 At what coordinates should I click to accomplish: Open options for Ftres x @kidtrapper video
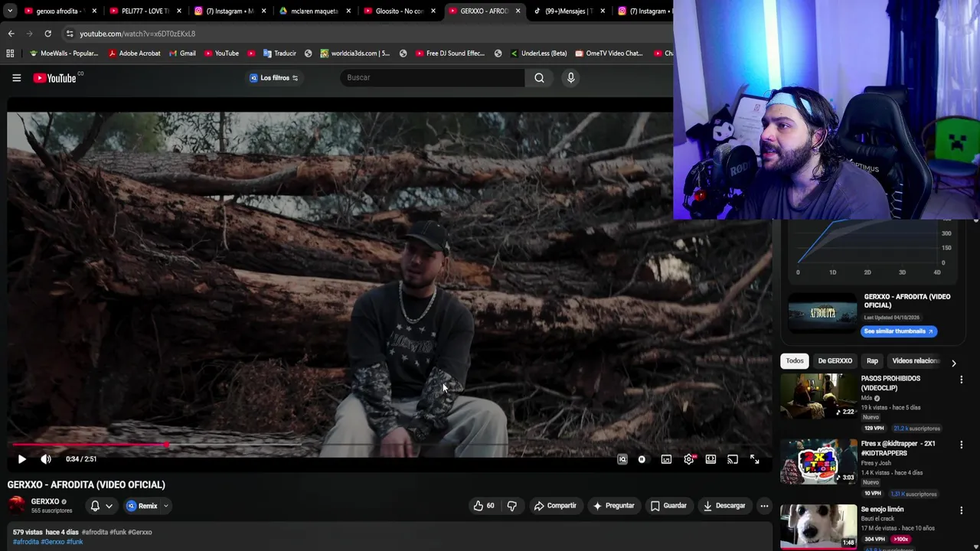click(962, 445)
